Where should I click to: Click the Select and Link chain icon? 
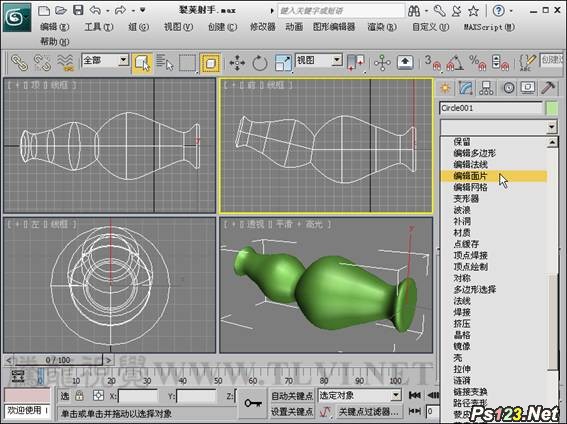tap(19, 63)
